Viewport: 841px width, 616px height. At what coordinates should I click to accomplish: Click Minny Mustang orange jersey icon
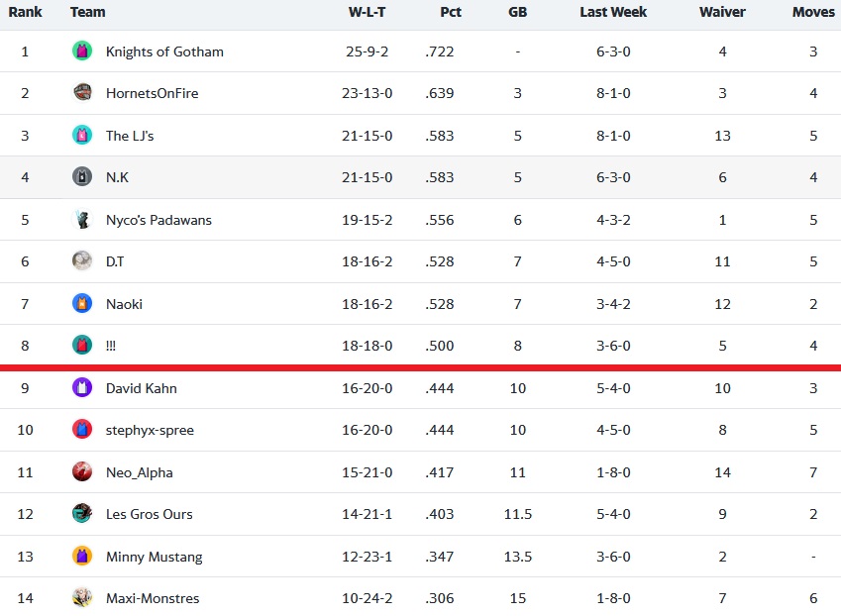[82, 556]
